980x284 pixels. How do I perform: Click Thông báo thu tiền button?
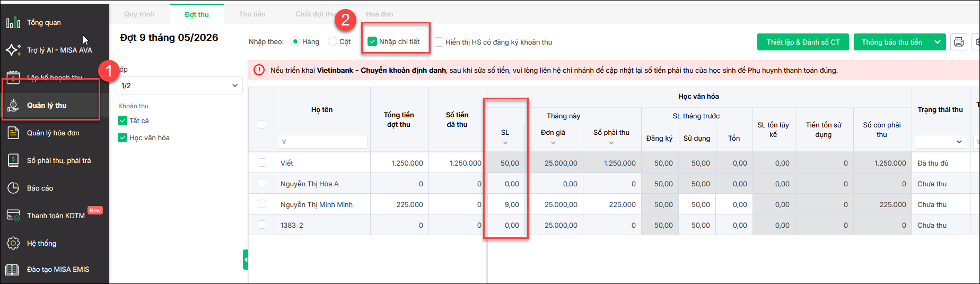(892, 42)
